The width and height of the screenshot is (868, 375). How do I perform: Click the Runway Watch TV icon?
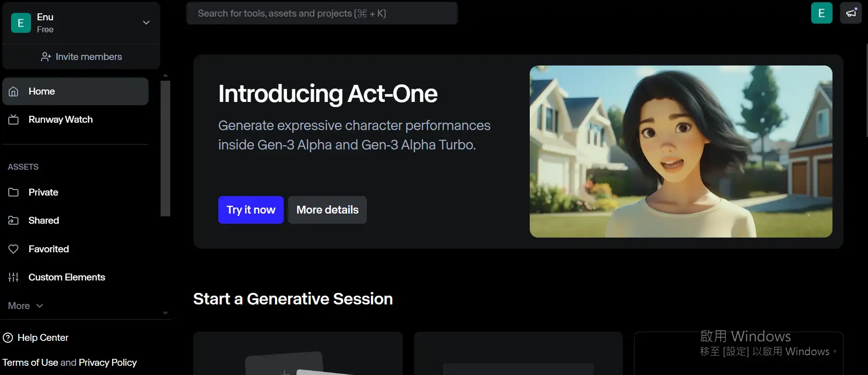click(x=14, y=120)
